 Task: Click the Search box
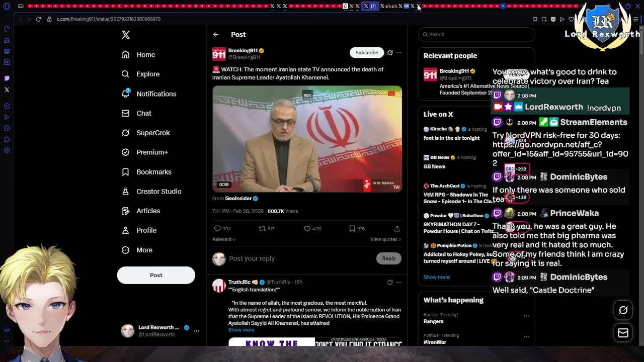(x=476, y=34)
